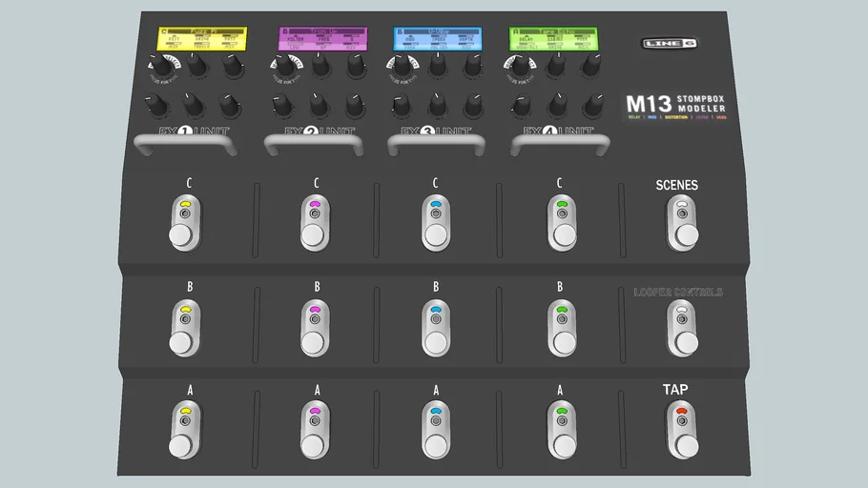The image size is (868, 488).
Task: Select the magenta FX 2 display
Action: [322, 39]
